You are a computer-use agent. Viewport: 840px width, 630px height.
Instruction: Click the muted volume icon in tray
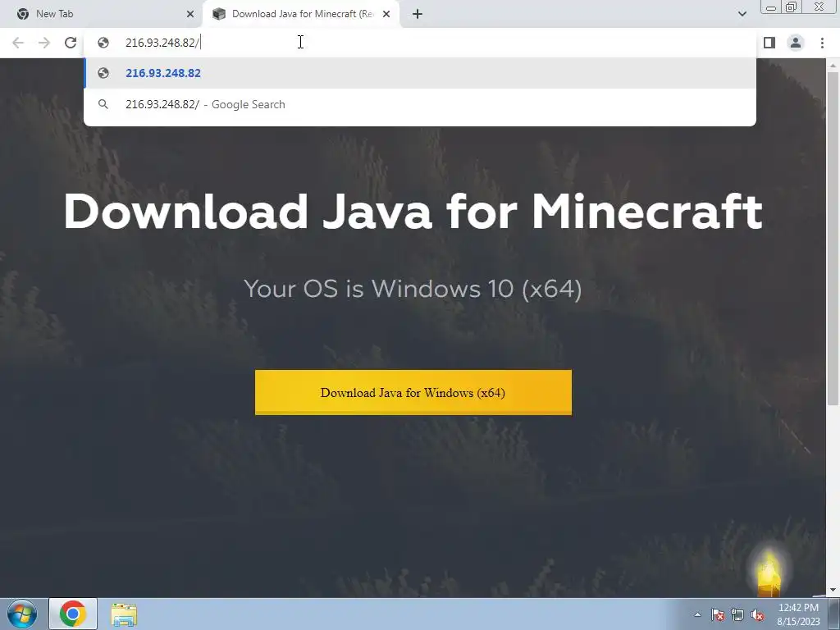tap(757, 614)
